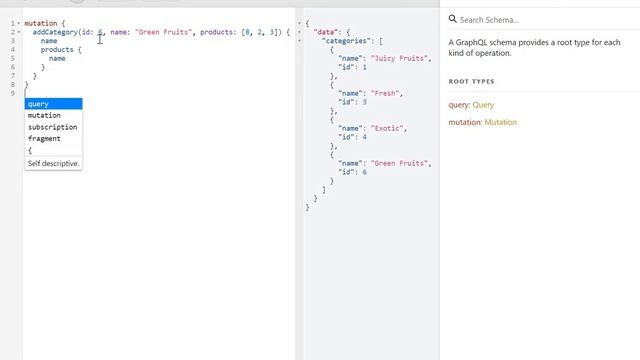The width and height of the screenshot is (640, 360).
Task: Click the addCategory field in the editor
Action: pyautogui.click(x=55, y=32)
